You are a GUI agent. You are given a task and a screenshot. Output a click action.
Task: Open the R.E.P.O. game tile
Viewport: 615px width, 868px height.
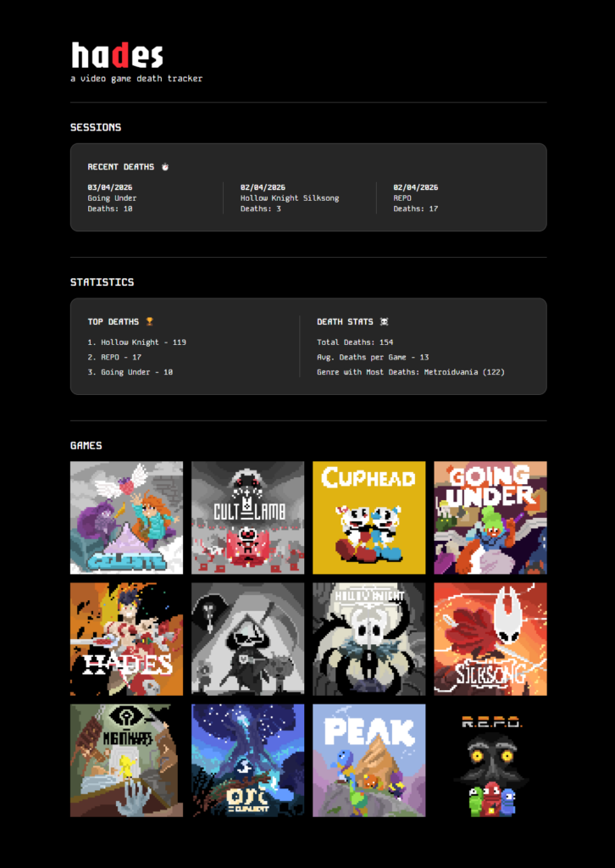click(x=490, y=760)
